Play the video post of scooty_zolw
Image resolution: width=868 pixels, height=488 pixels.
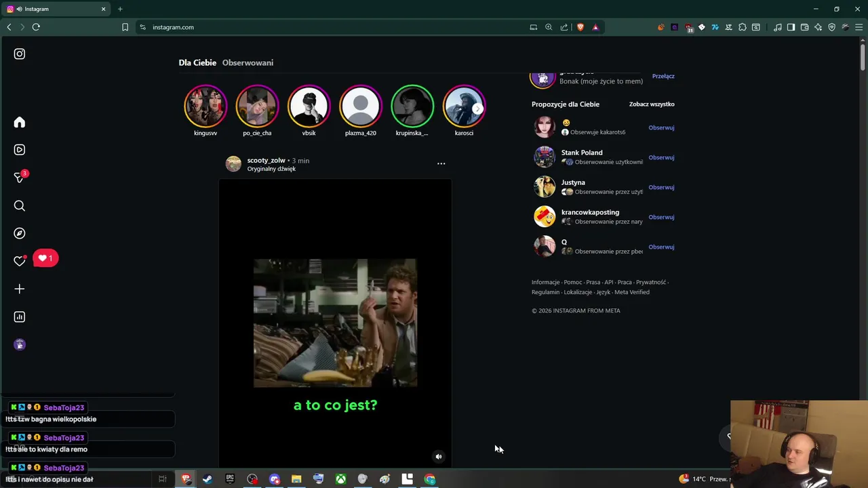tap(335, 323)
